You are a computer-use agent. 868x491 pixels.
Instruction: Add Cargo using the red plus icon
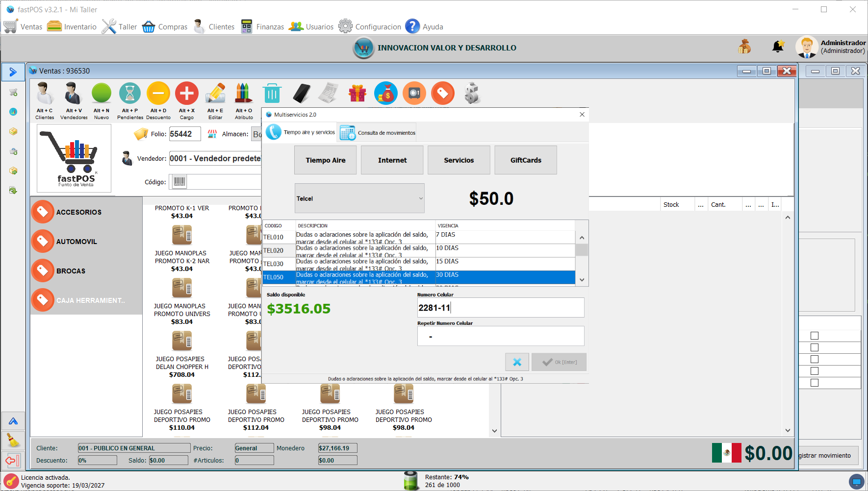187,94
